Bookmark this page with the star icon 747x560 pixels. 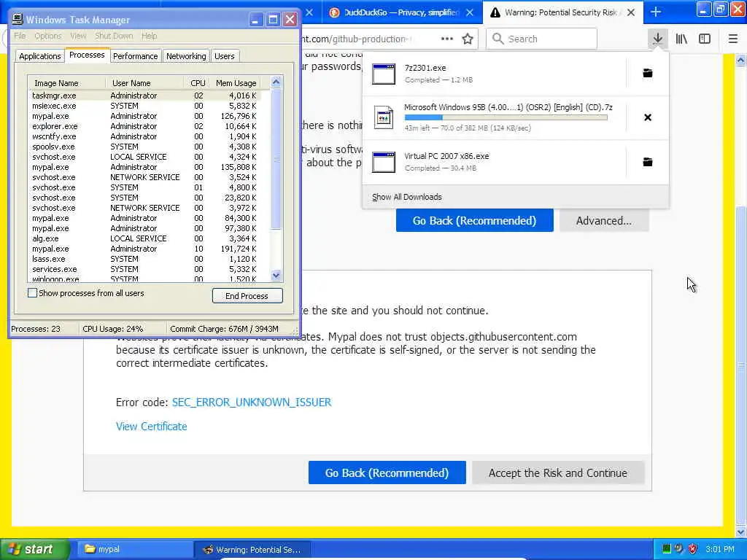pos(468,39)
